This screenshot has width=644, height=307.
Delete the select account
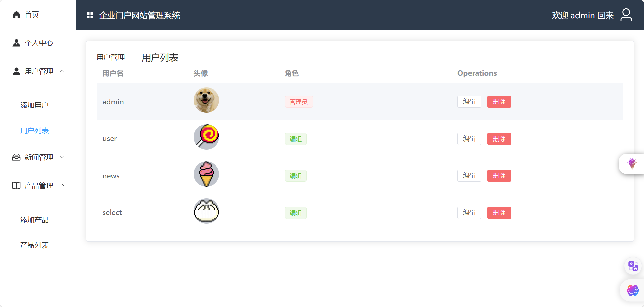tap(499, 213)
